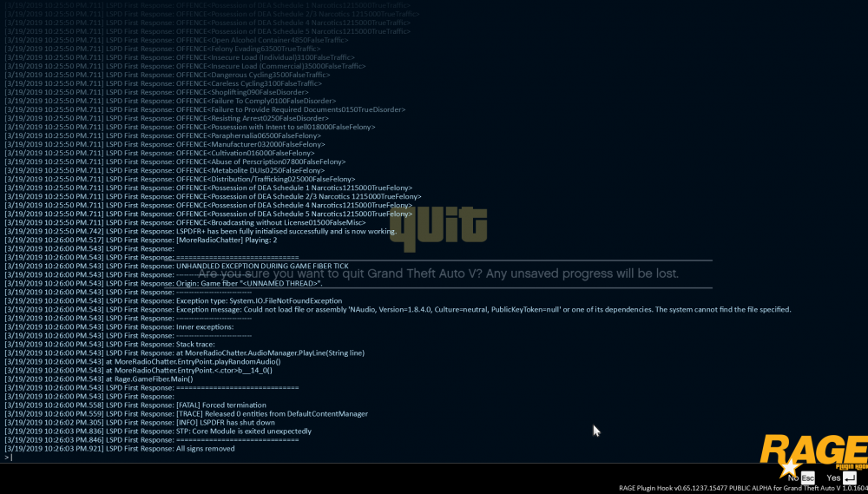
Task: Select the 'Distribution/Trafficking' offence log line
Action: coord(180,179)
